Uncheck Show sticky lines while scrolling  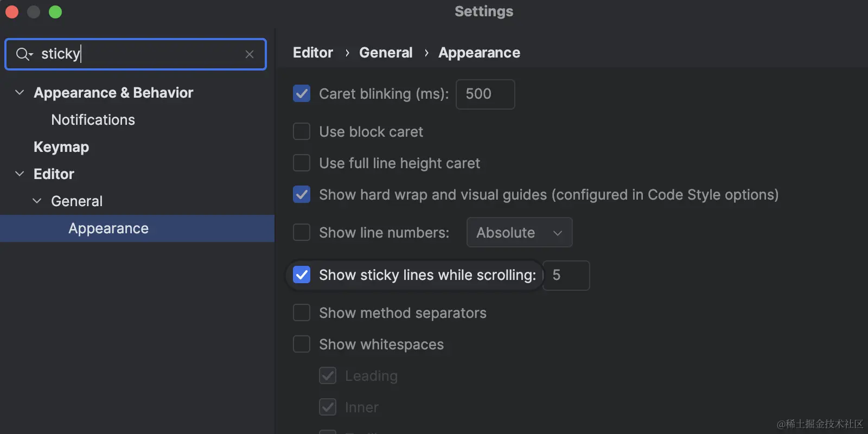(x=302, y=275)
